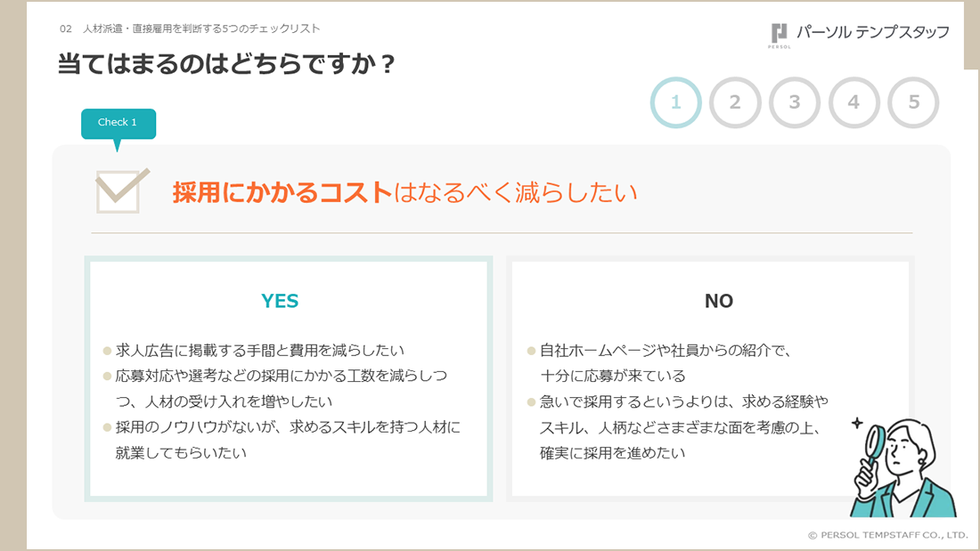This screenshot has width=980, height=551.
Task: Click the PERSOL TEMPSTAFF copyright text
Action: coord(888,535)
